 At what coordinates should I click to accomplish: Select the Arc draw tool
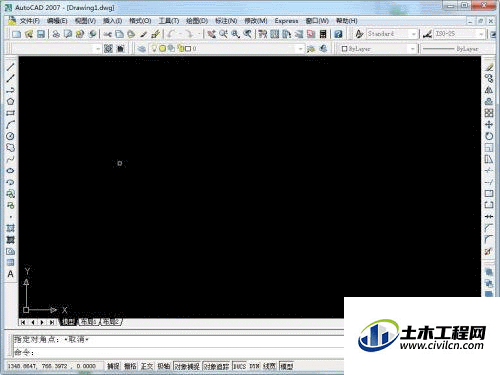[10, 124]
